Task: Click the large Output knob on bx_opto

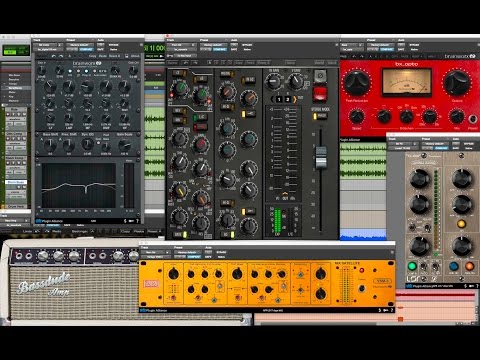Action: [x=457, y=83]
